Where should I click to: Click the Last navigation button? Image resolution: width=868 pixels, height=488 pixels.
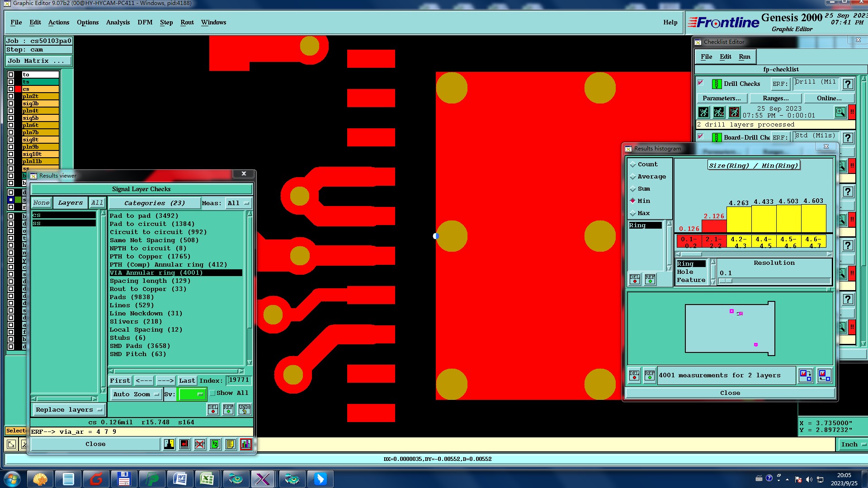tap(187, 381)
